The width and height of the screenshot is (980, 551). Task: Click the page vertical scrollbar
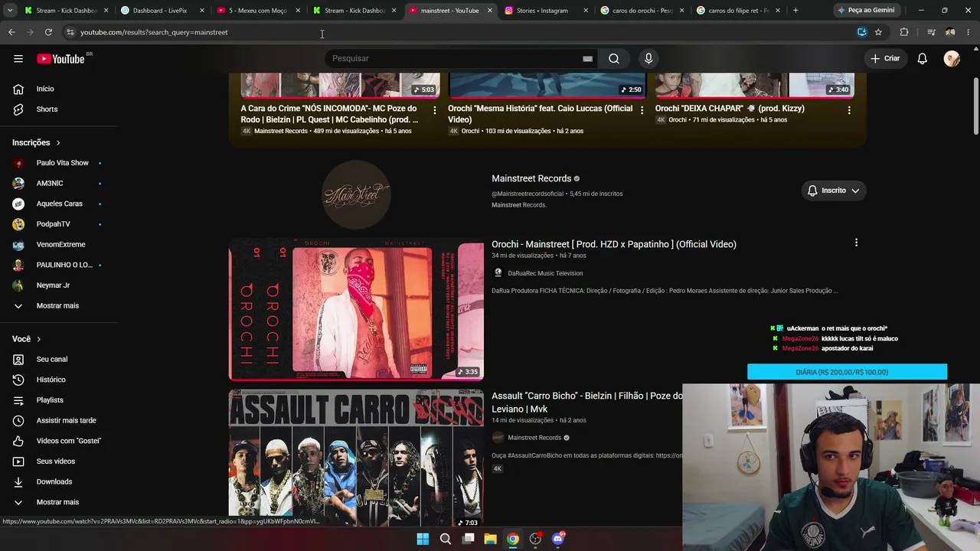(x=975, y=107)
